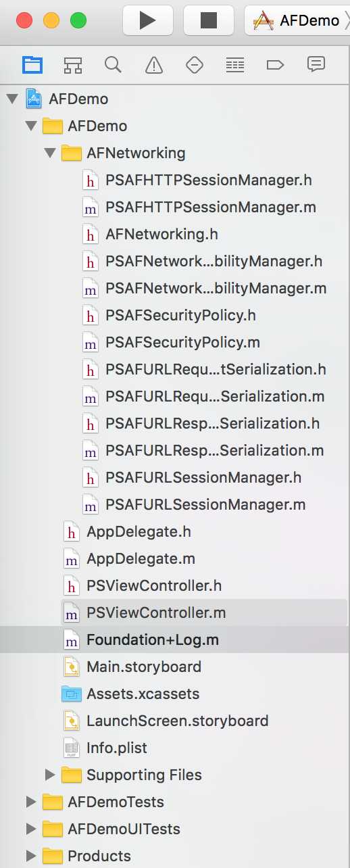This screenshot has width=350, height=868.
Task: Show the Symbol navigator hierarchy icon
Action: [x=73, y=65]
